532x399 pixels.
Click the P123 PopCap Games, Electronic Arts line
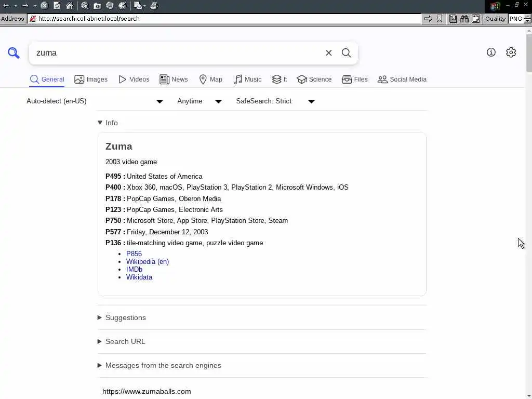[164, 210]
